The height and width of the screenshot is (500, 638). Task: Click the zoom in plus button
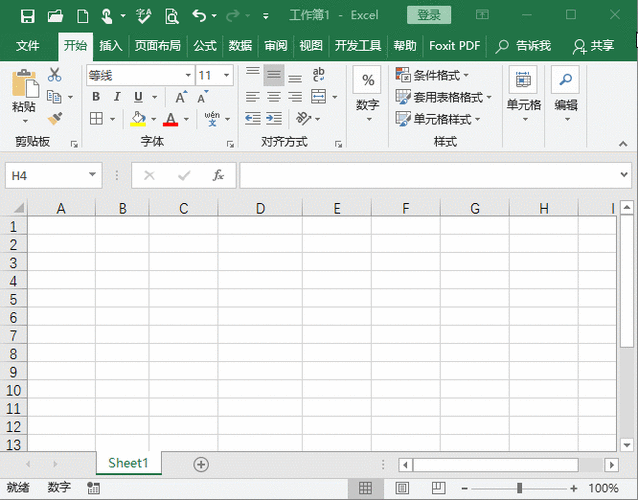pyautogui.click(x=574, y=488)
